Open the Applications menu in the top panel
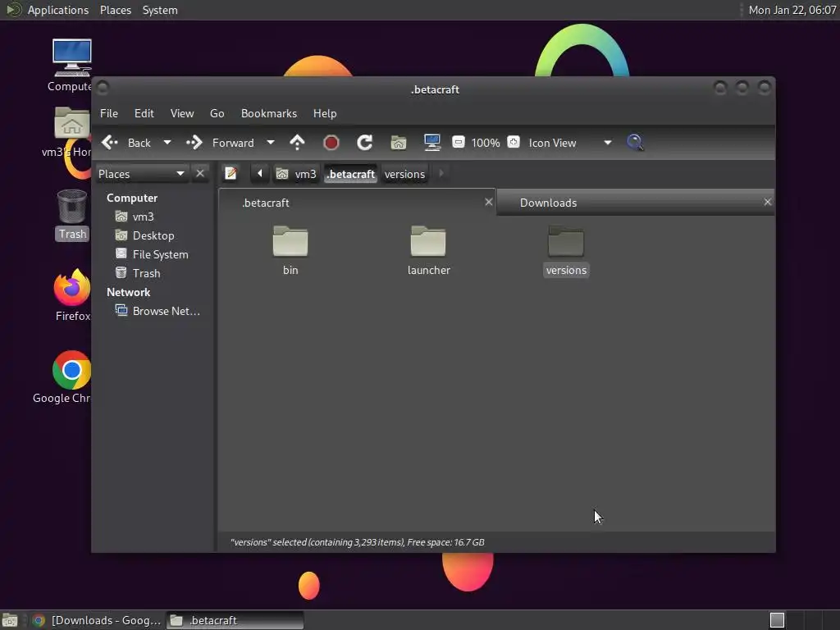The image size is (840, 630). click(x=58, y=10)
